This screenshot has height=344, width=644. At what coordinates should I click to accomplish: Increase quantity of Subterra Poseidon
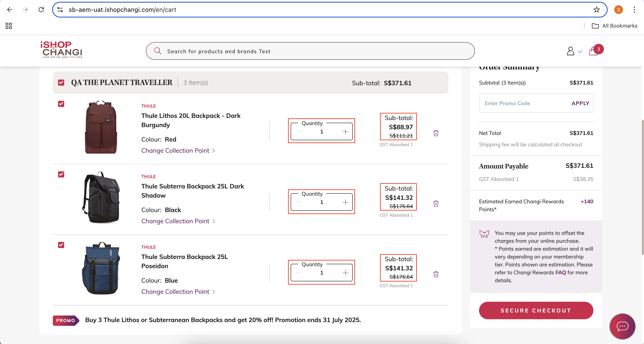[x=345, y=273]
